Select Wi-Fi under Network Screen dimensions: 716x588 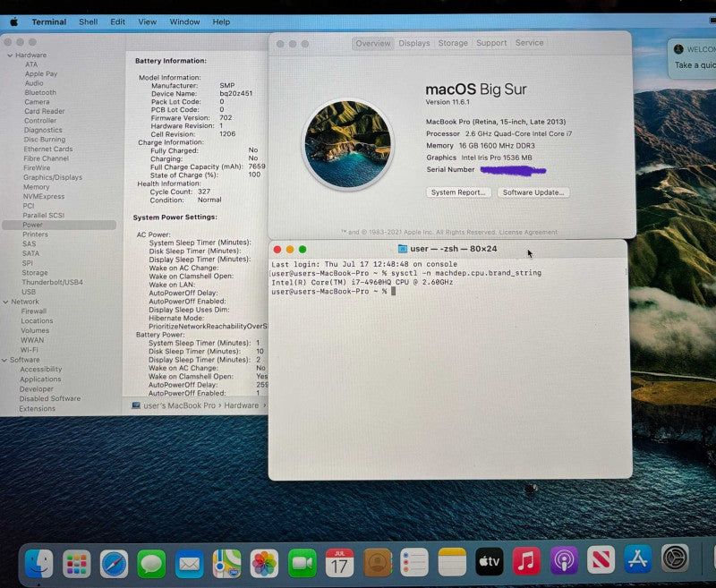29,350
